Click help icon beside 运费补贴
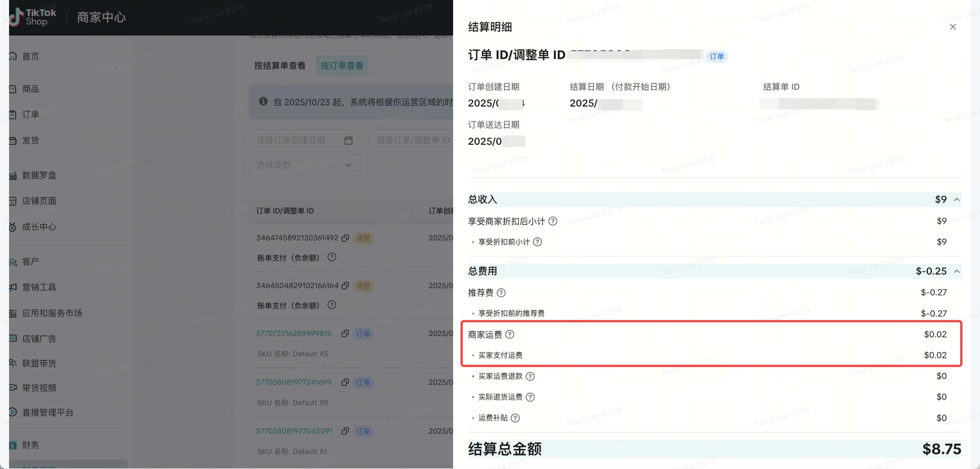 (x=515, y=418)
